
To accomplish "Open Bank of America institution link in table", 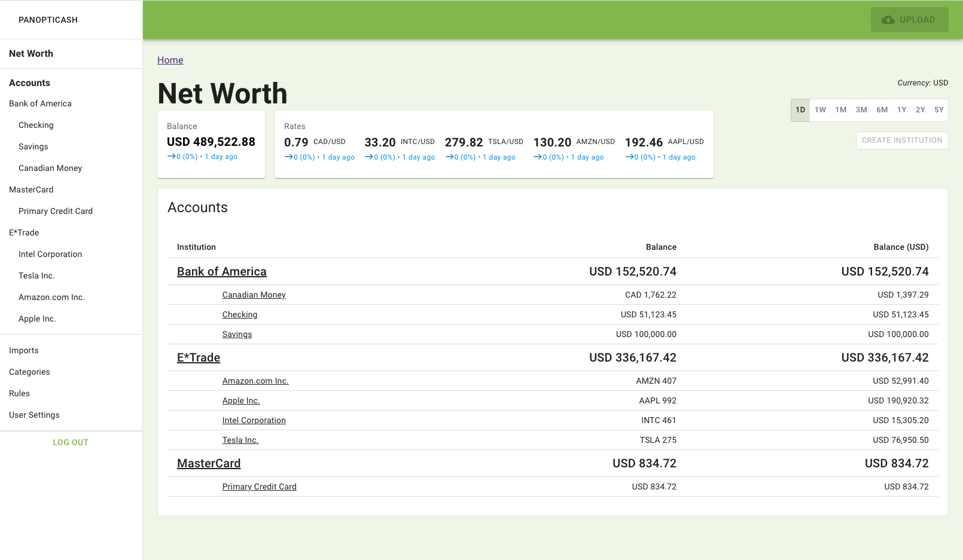I will (222, 271).
